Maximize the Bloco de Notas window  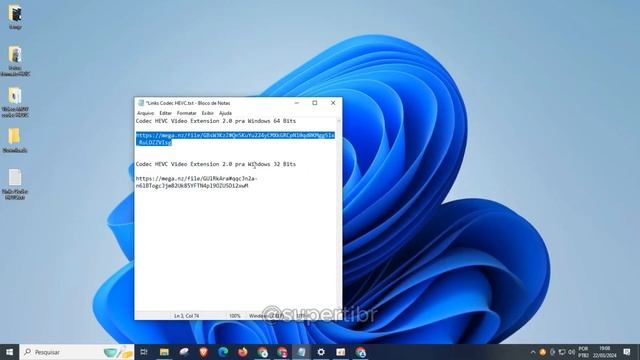(x=315, y=103)
